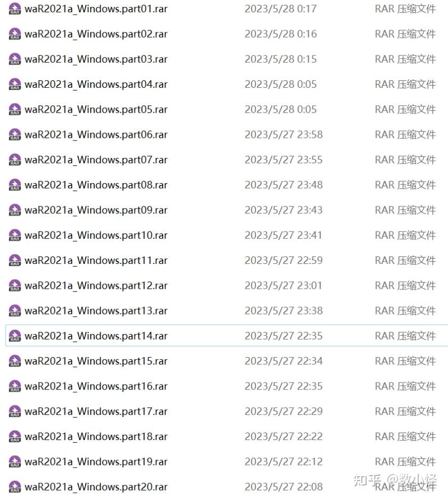
Task: Click the RAR icon of part03.rar
Action: tap(14, 59)
